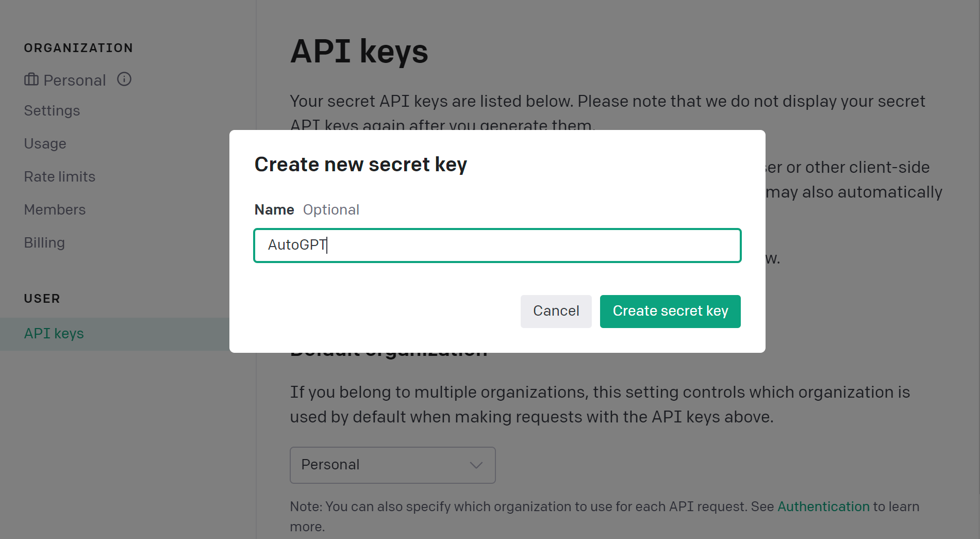Screen dimensions: 980x539
Task: Click the Create new secret key heading
Action: pos(361,165)
